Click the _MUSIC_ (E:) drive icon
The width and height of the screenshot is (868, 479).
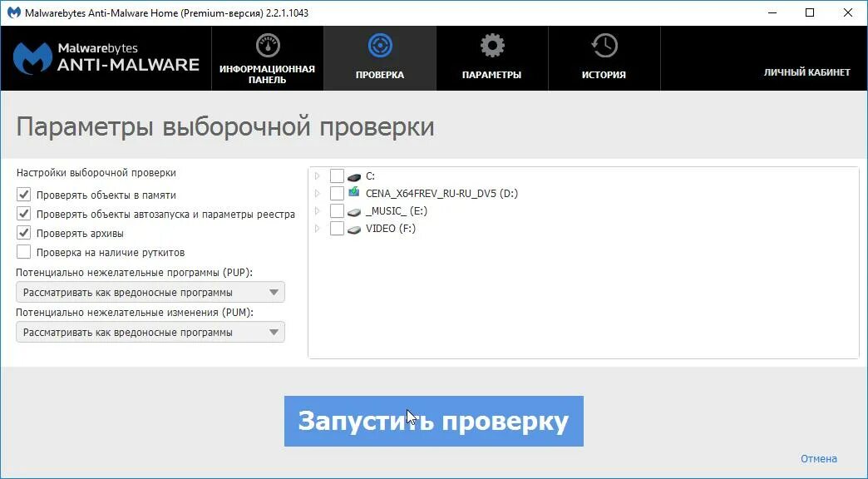pyautogui.click(x=354, y=211)
